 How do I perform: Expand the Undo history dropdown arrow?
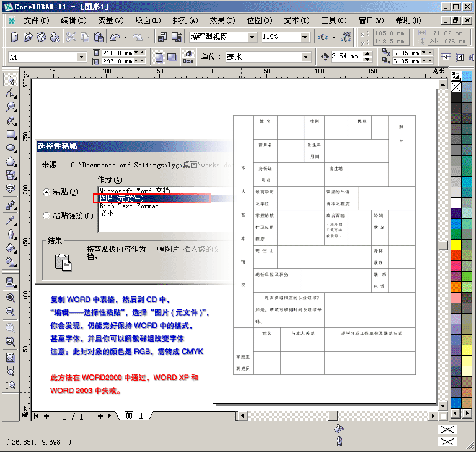pos(125,37)
